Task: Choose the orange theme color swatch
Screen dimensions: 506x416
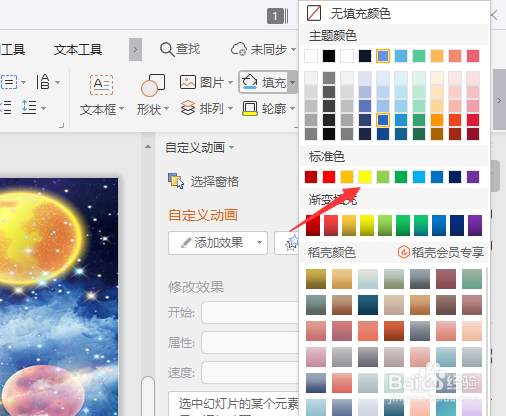Action: [437, 56]
